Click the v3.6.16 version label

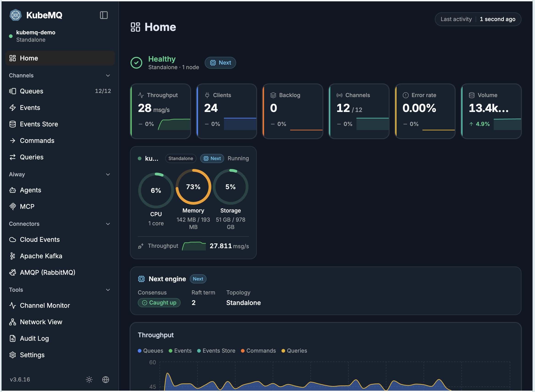[x=20, y=380]
